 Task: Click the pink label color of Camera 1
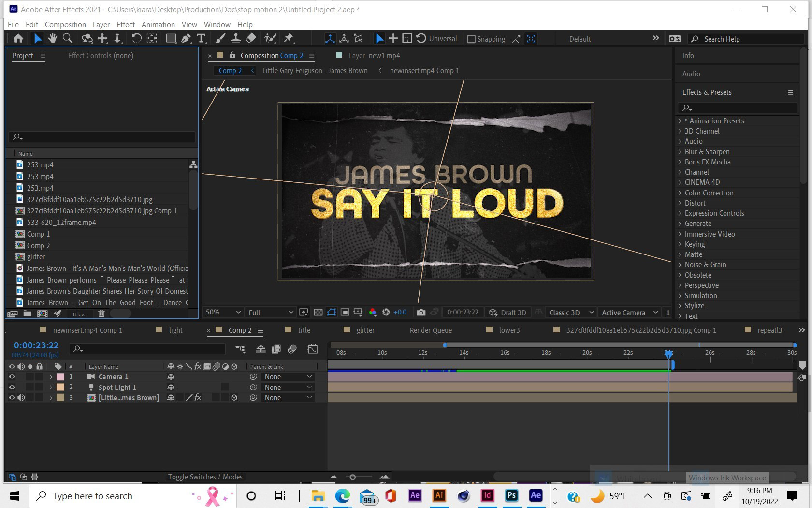click(60, 377)
